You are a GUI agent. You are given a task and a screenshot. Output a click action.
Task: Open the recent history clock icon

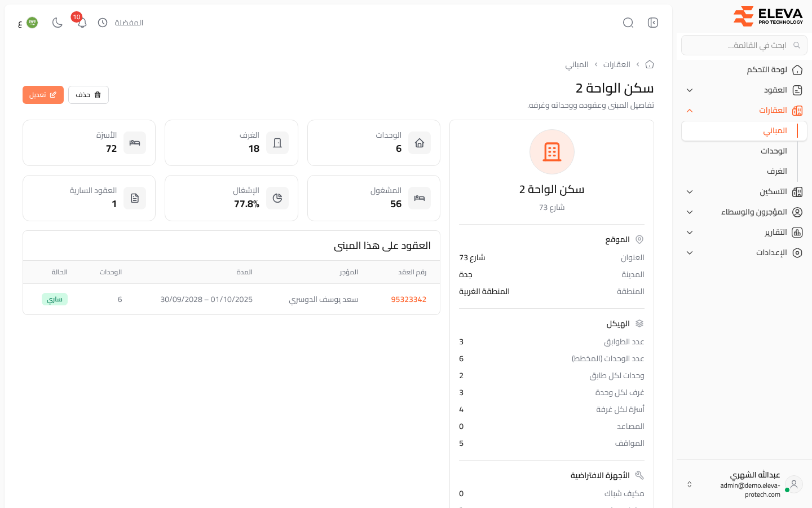(103, 23)
